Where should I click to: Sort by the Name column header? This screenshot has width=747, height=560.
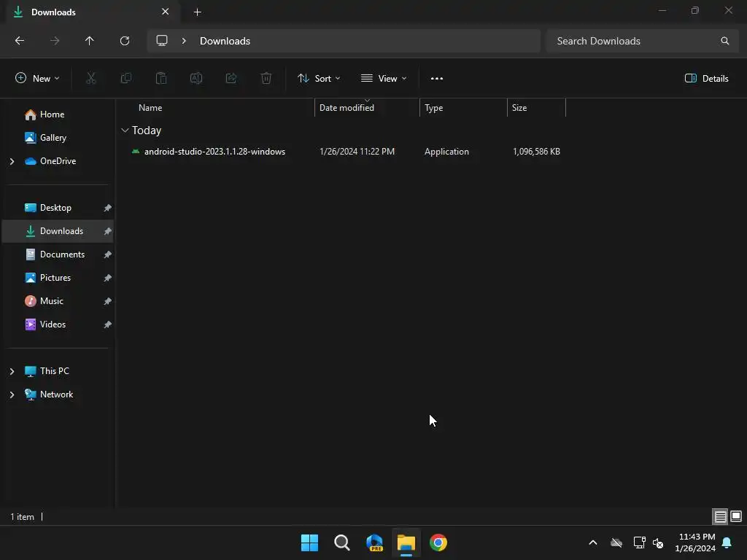pyautogui.click(x=150, y=108)
